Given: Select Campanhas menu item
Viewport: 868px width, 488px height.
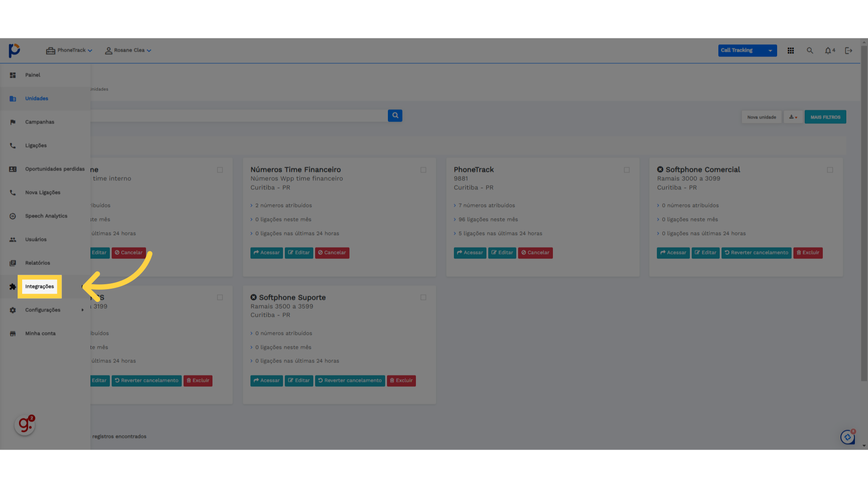Looking at the screenshot, I should click(x=40, y=122).
